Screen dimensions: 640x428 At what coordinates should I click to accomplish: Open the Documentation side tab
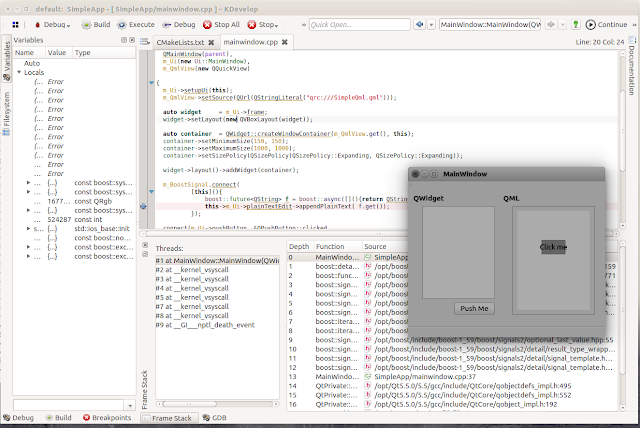pyautogui.click(x=631, y=67)
